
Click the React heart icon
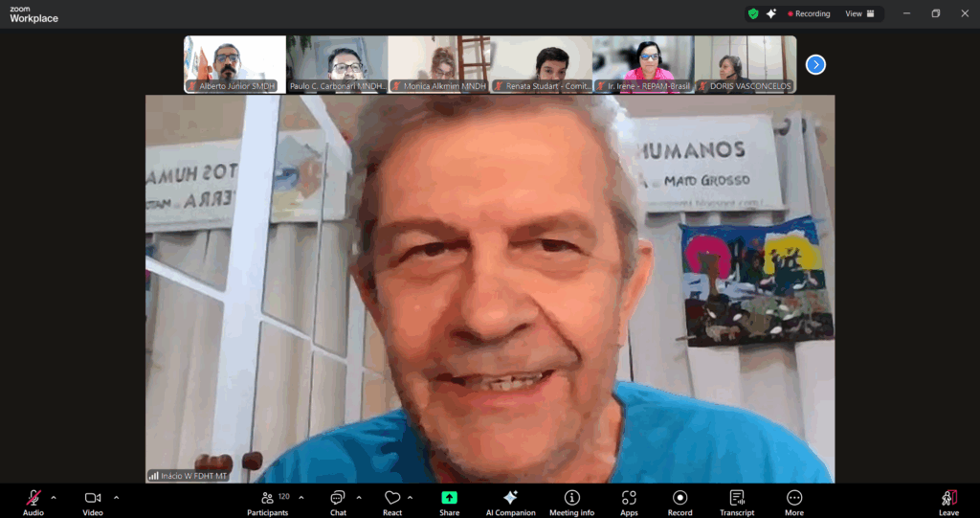392,499
